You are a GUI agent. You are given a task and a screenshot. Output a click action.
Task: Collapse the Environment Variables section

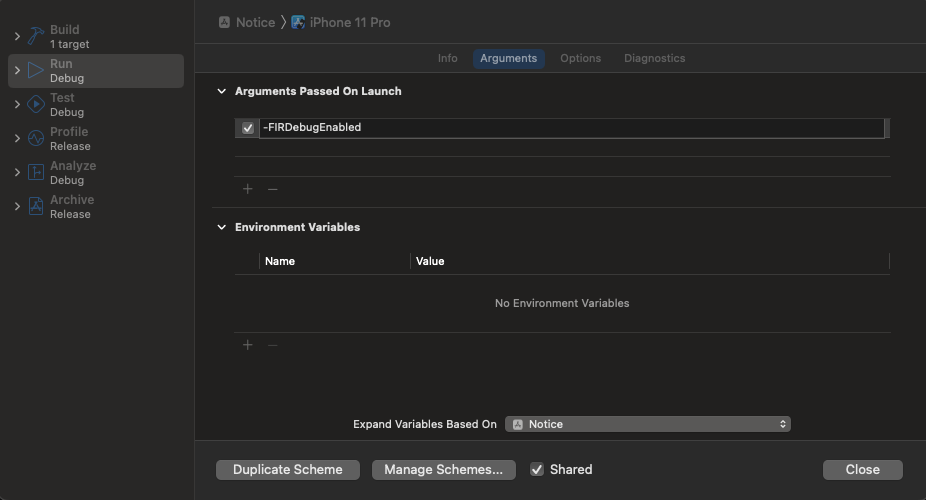coord(221,227)
